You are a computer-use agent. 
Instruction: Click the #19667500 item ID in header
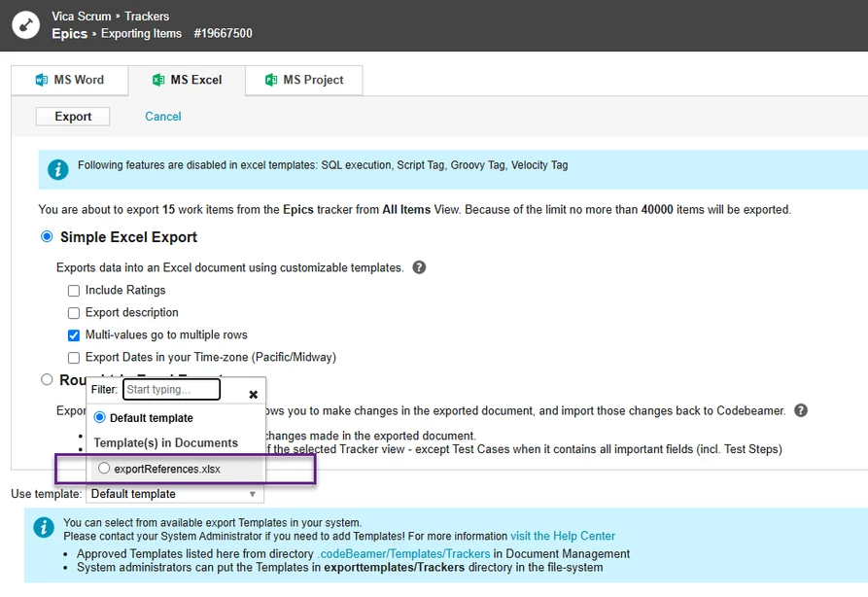(224, 33)
